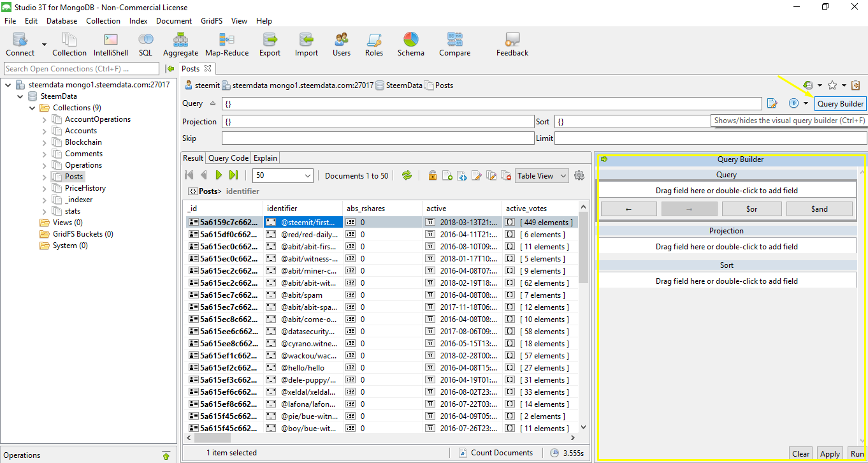
Task: Collapse connection tree with double-arrow icon
Action: (170, 69)
